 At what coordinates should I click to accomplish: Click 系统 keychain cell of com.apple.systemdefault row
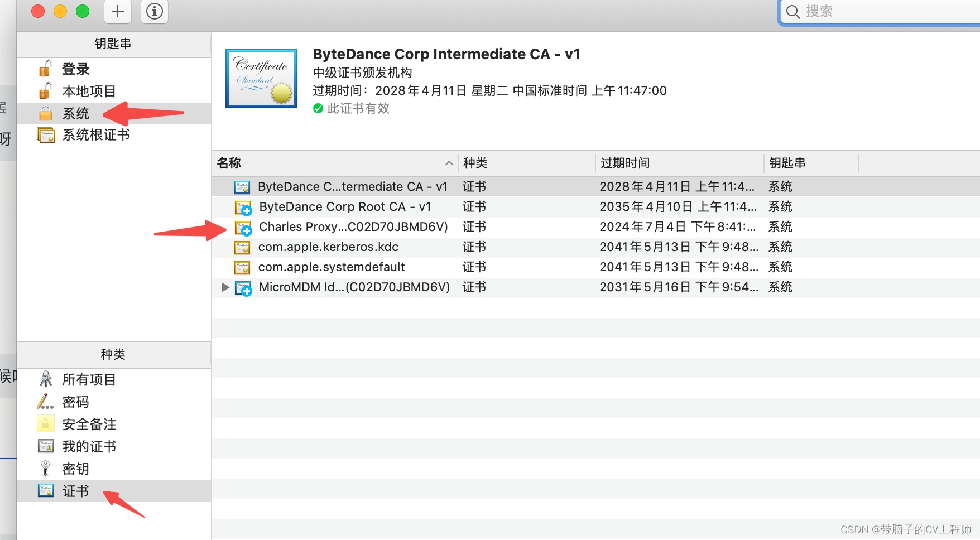pos(780,267)
